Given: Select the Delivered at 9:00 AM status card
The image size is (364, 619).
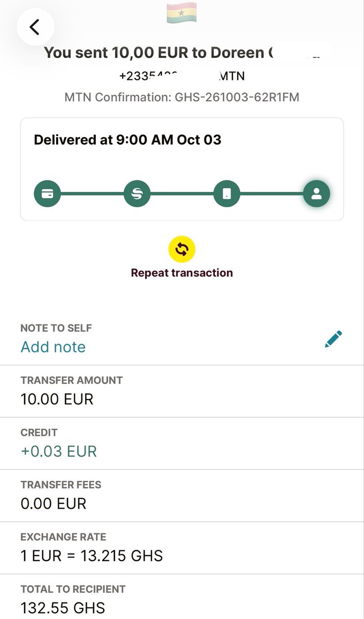Looking at the screenshot, I should pos(182,169).
